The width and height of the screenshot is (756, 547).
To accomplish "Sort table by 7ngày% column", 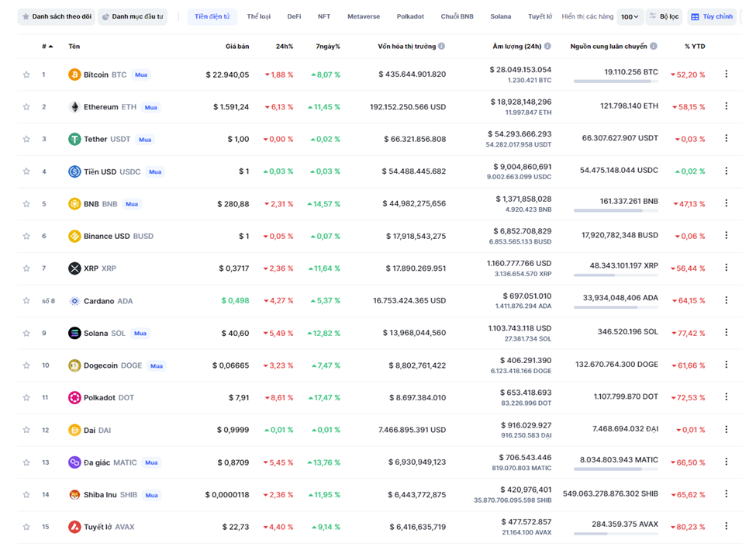I will (x=328, y=47).
